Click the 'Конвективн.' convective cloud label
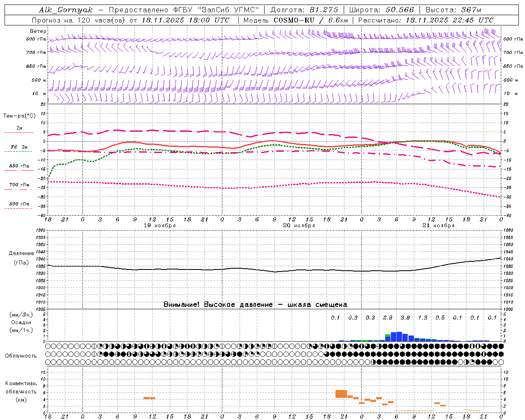 tap(21, 383)
